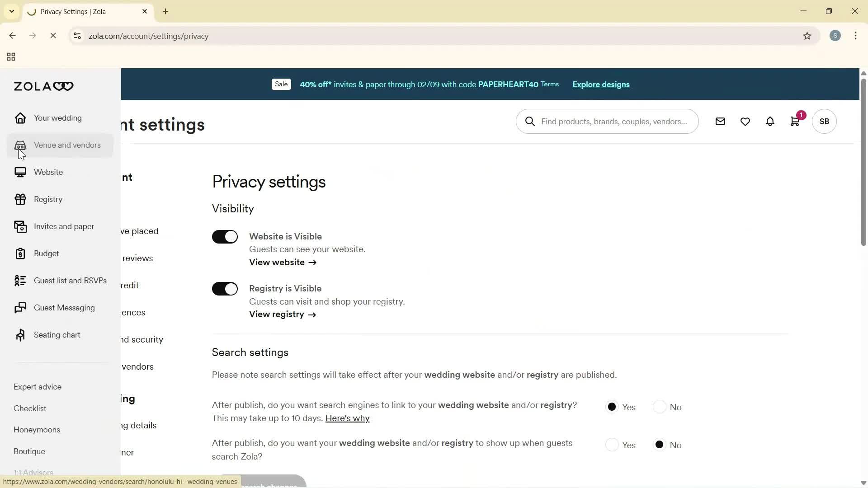Select No for showing up in Zola search
The image size is (868, 488).
tap(660, 445)
